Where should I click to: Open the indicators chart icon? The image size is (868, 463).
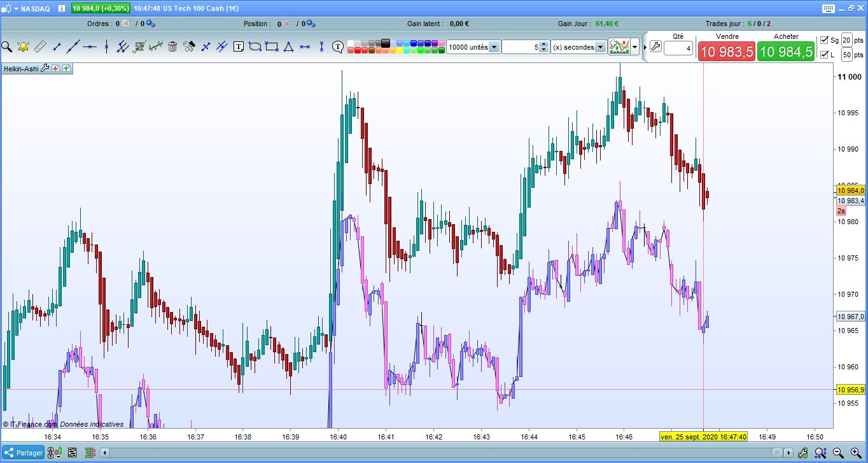[619, 46]
